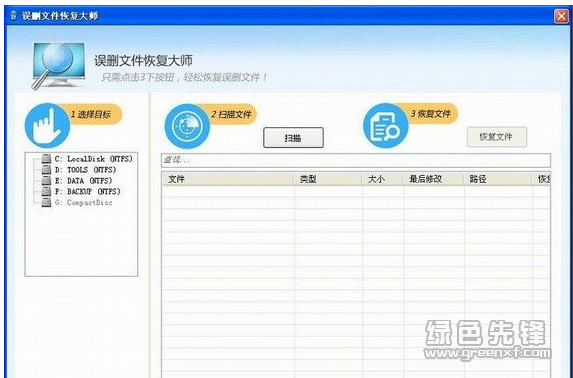Click the 1 选择目标 step label
Viewport: 573px width, 378px height.
pos(90,114)
